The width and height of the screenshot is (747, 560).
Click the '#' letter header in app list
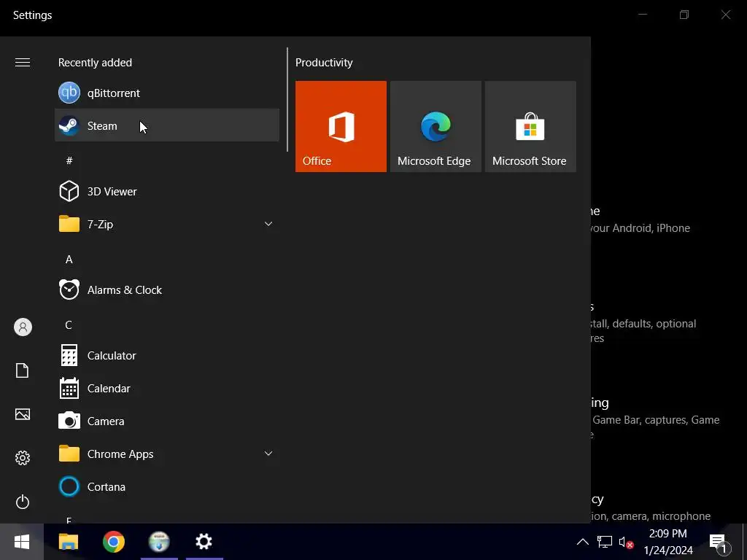pyautogui.click(x=69, y=160)
